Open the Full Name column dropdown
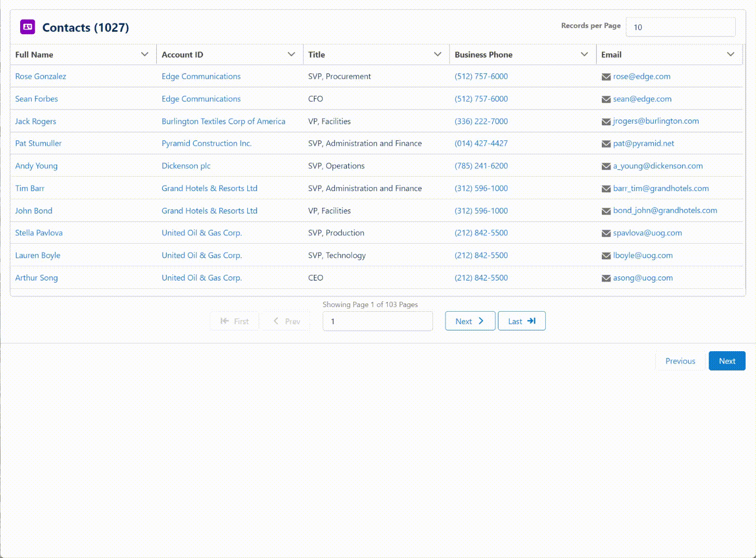The height and width of the screenshot is (558, 756). pyautogui.click(x=144, y=55)
